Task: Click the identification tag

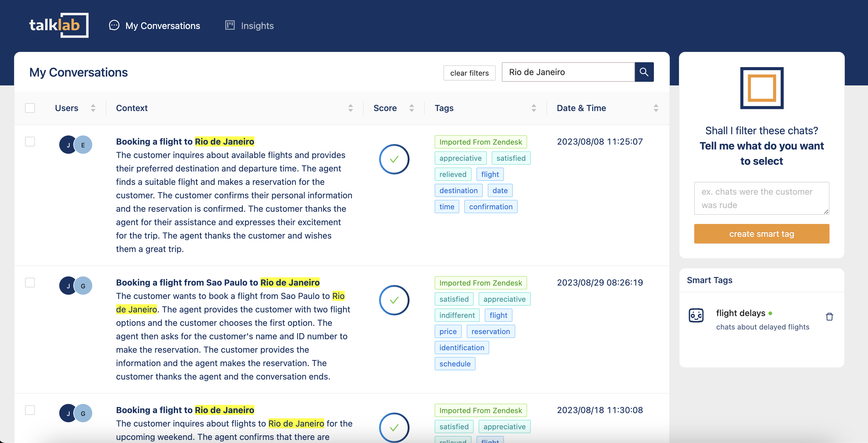Action: click(461, 348)
